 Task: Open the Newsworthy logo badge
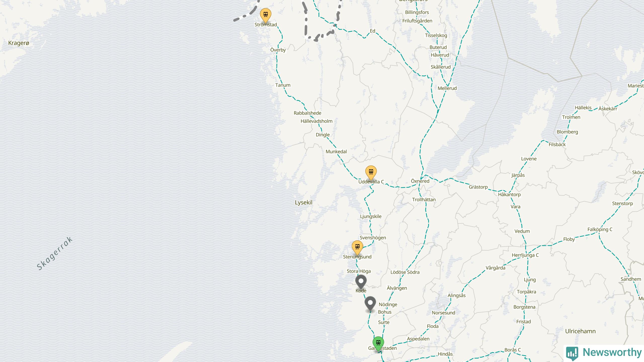tap(572, 353)
